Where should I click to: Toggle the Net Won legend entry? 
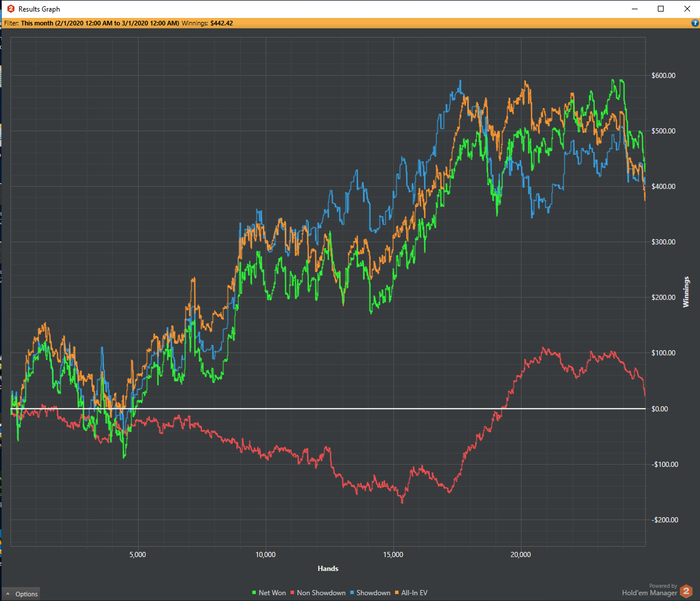coord(269,593)
